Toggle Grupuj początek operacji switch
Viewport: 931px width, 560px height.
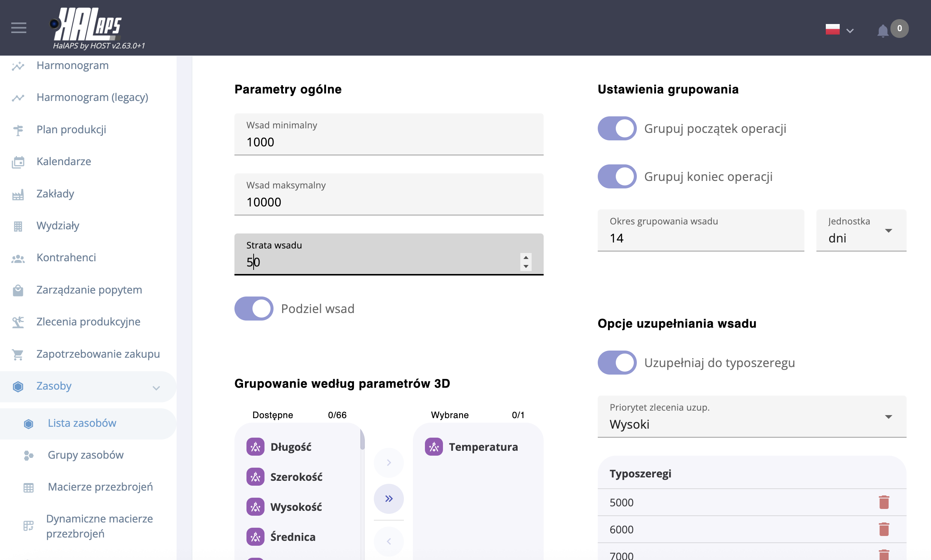click(x=617, y=129)
